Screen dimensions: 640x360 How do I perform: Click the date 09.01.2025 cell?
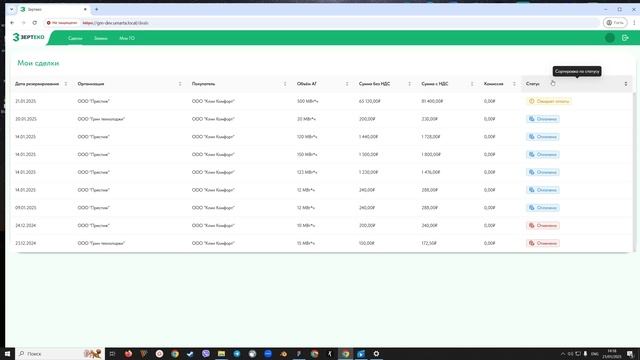26,208
